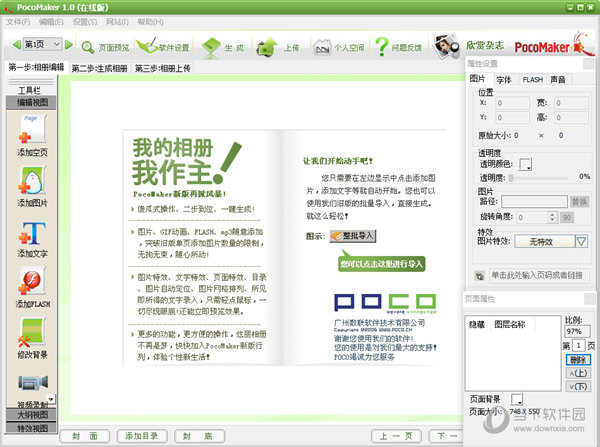Viewport: 600px width, 447px height.
Task: Open the page selector dropdown 第1页
Action: coord(42,44)
